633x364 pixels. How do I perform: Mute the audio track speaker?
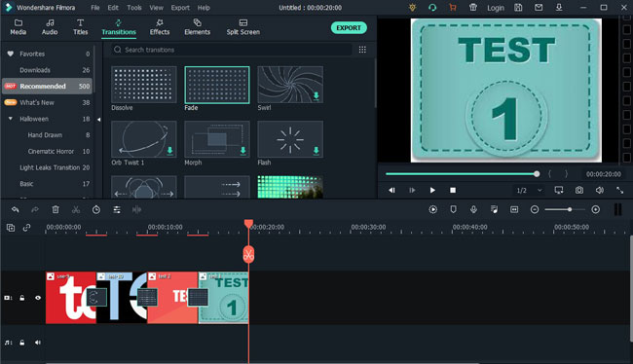[38, 343]
